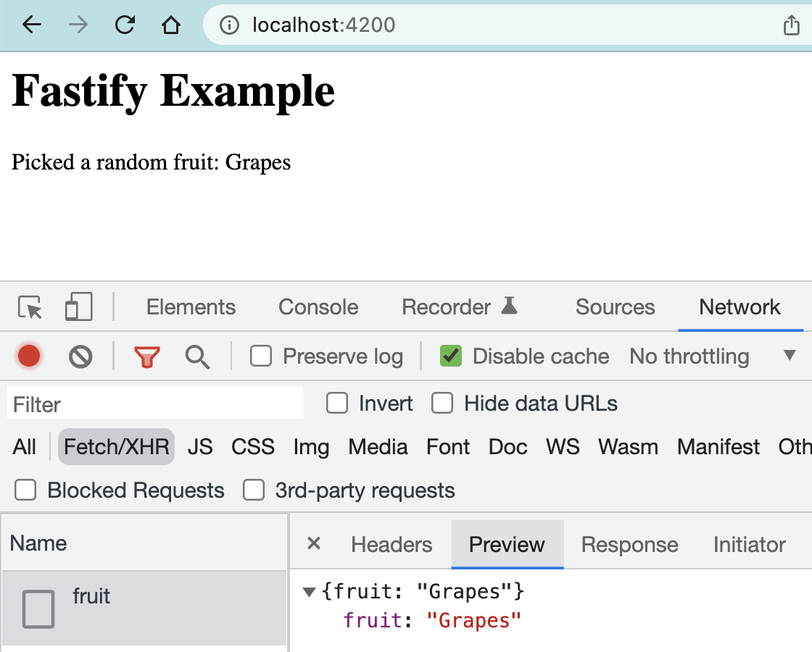Collapse the {fruit: "Grapes"} object
The image size is (812, 652).
pos(309,591)
